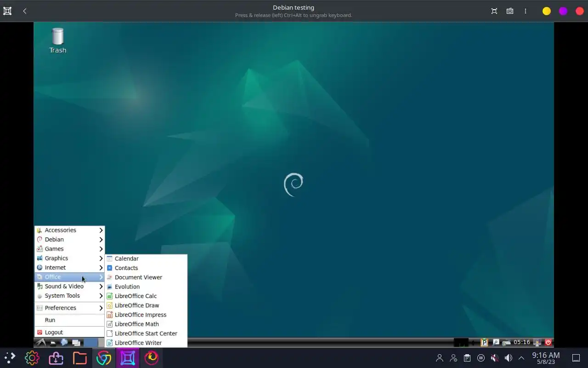Click the highlighted Office menu entry
Image resolution: width=588 pixels, height=368 pixels.
69,277
